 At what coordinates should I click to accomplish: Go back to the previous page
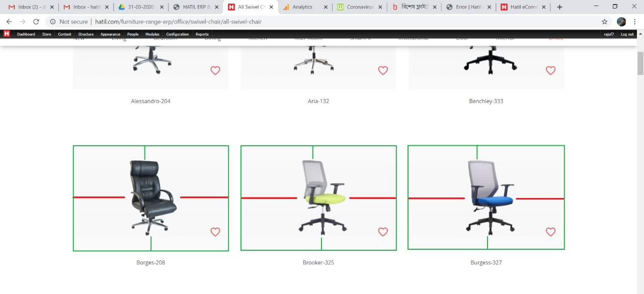pyautogui.click(x=9, y=22)
